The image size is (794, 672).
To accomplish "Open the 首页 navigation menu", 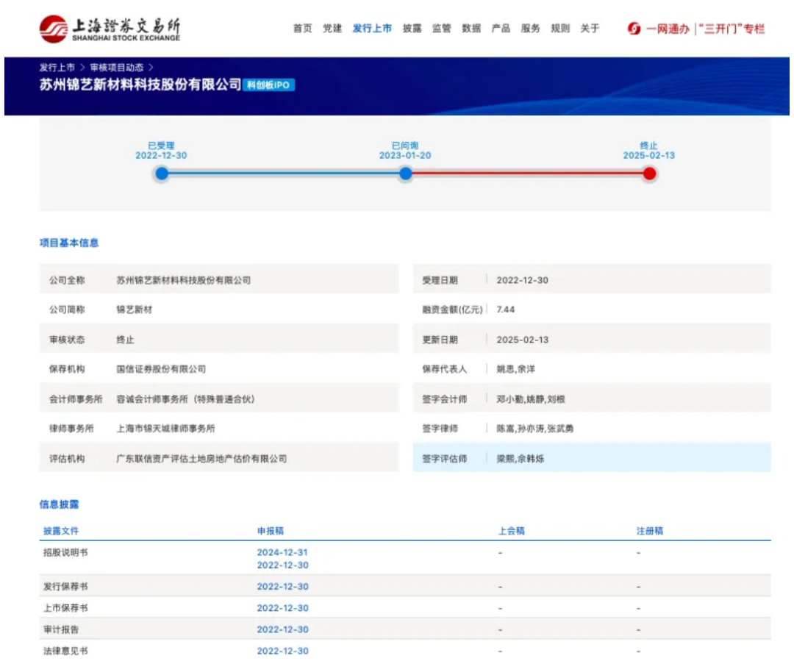I will tap(303, 29).
